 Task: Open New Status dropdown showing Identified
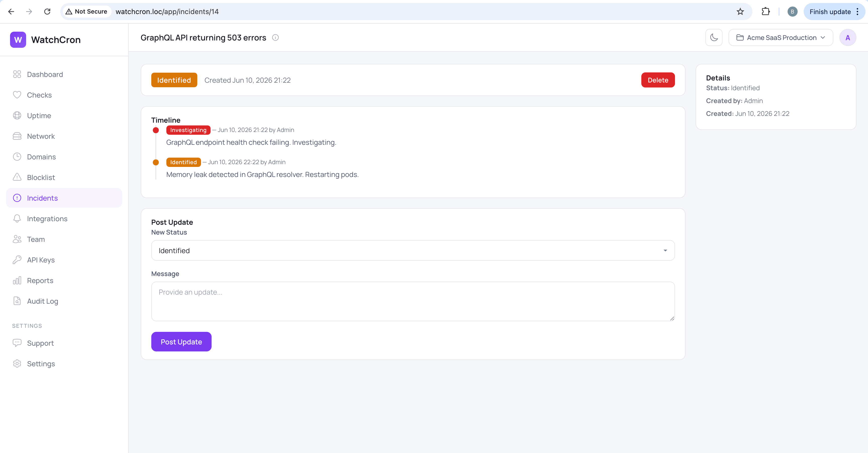pos(413,250)
